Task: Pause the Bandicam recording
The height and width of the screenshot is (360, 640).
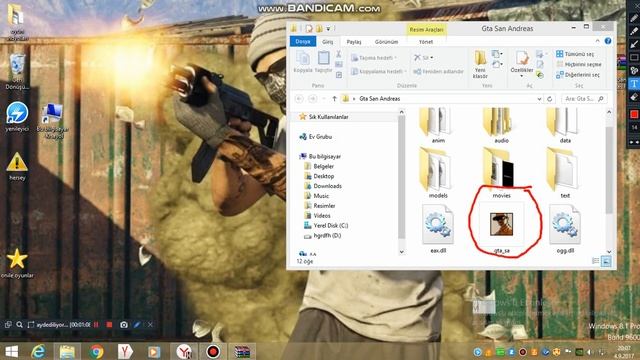Action: point(96,325)
